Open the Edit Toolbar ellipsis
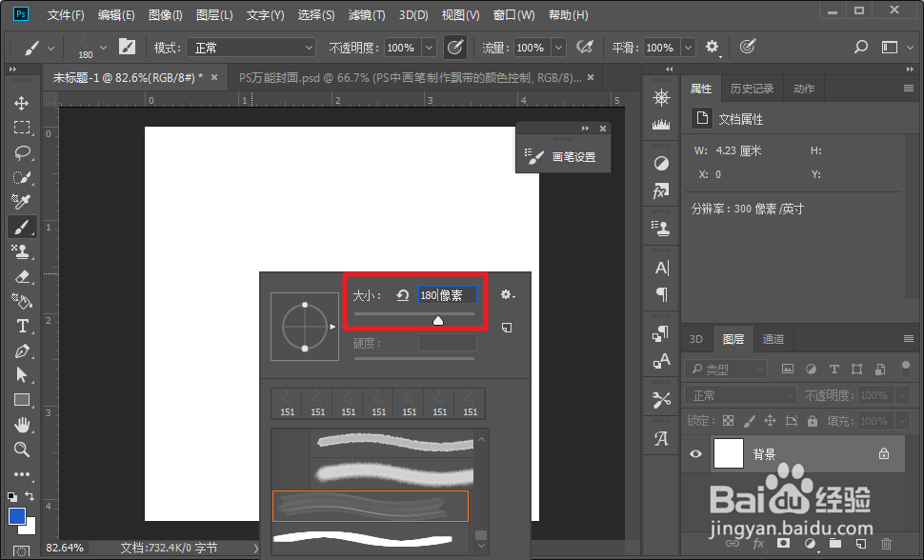The width and height of the screenshot is (924, 560). click(x=22, y=474)
